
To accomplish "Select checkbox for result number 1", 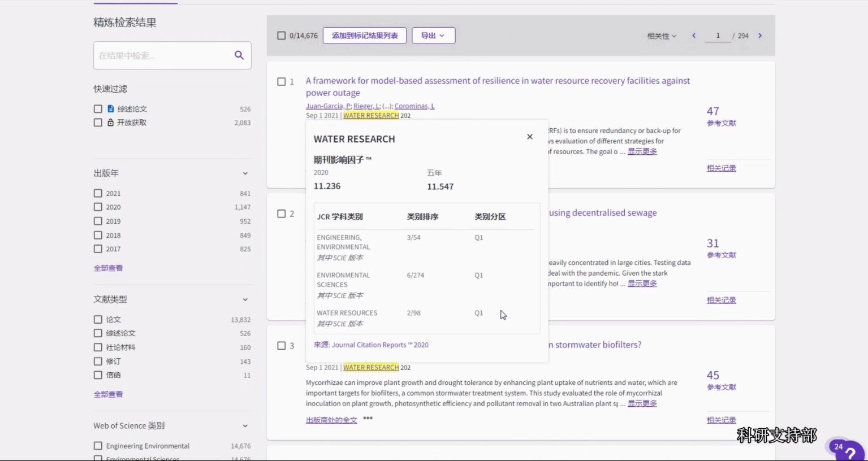I will coord(282,82).
